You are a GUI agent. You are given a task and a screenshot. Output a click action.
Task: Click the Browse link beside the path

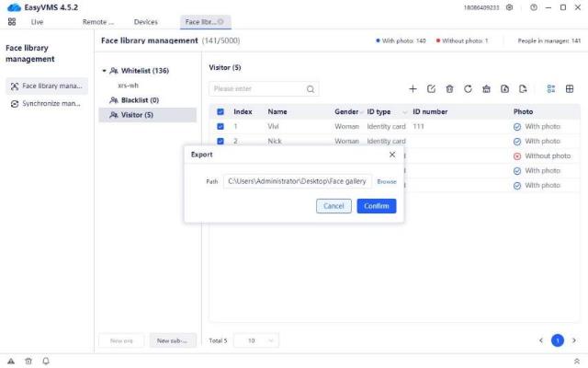click(x=387, y=182)
